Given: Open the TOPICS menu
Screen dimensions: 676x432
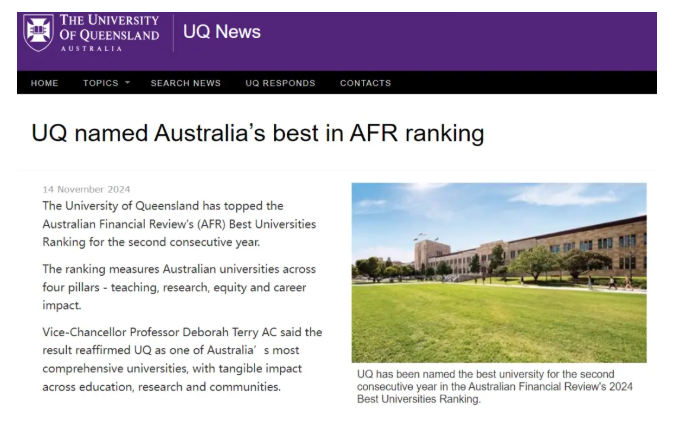Looking at the screenshot, I should click(x=100, y=83).
